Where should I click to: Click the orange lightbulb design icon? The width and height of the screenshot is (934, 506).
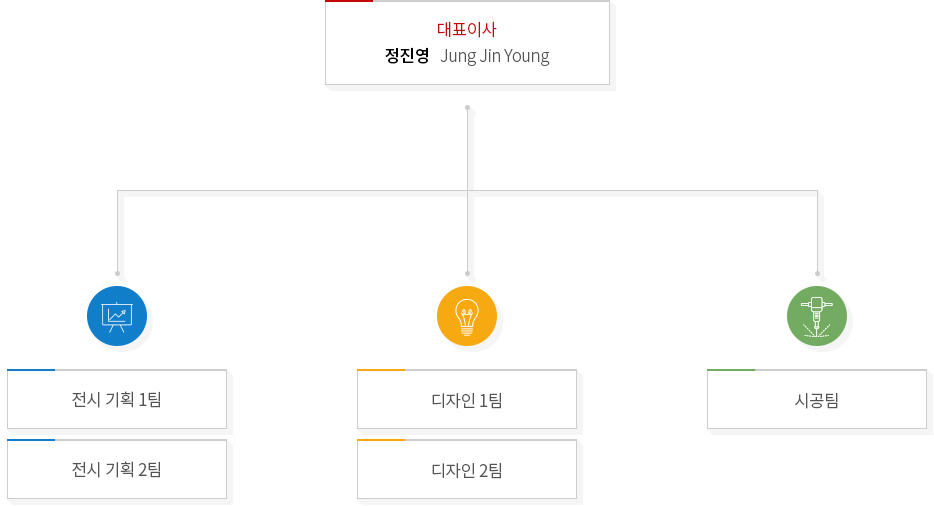tap(467, 316)
